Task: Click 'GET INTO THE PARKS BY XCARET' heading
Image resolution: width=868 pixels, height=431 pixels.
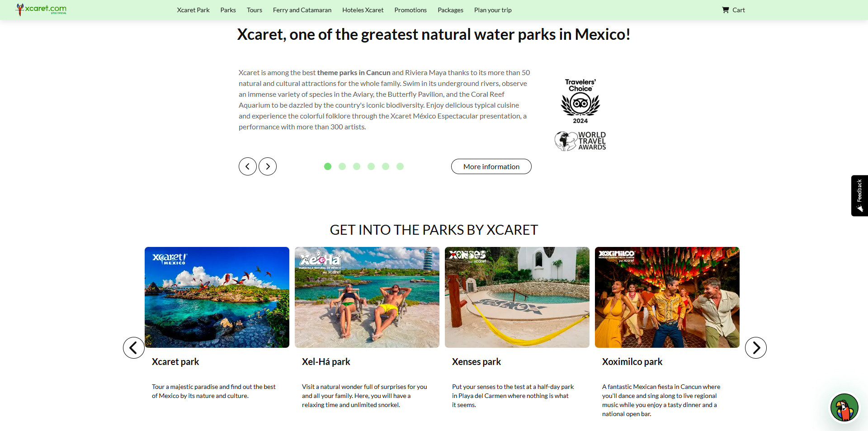Action: (x=434, y=230)
